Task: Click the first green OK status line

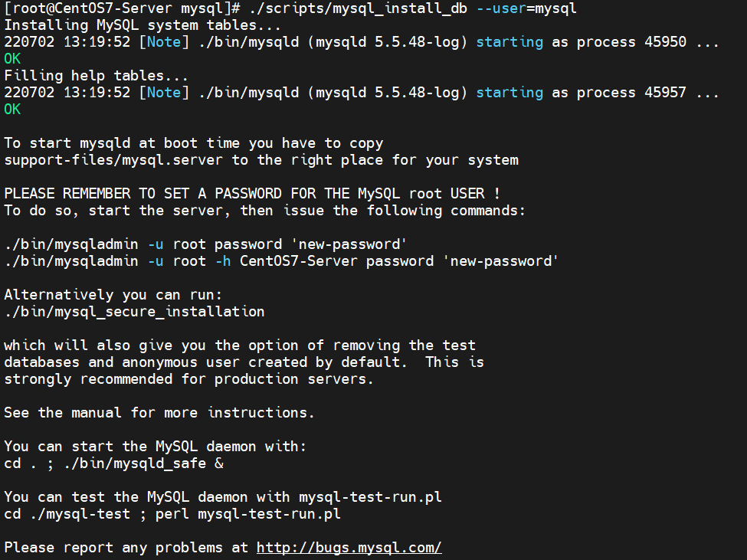Action: pyautogui.click(x=12, y=58)
